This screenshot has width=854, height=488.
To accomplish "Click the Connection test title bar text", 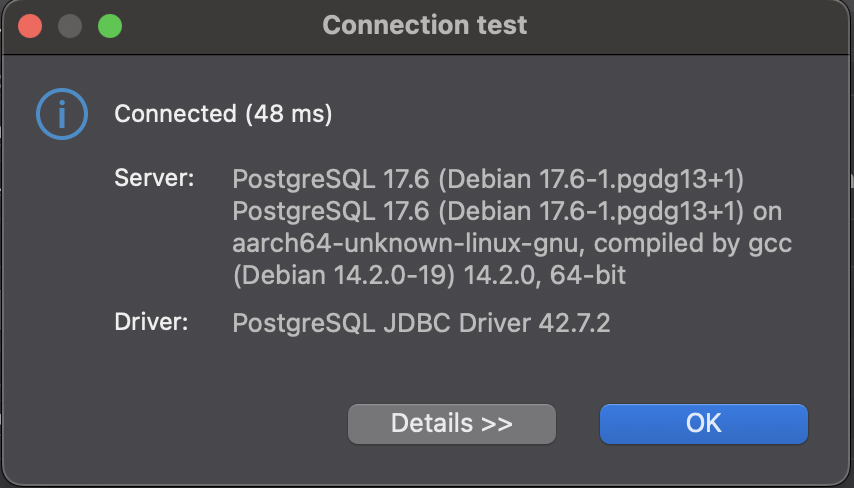I will point(425,25).
